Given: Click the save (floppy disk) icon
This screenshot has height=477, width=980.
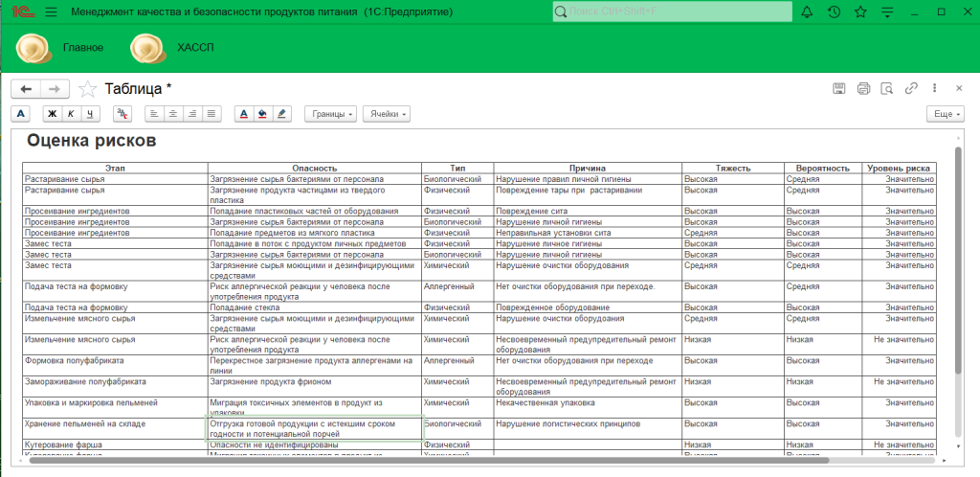Looking at the screenshot, I should [839, 89].
